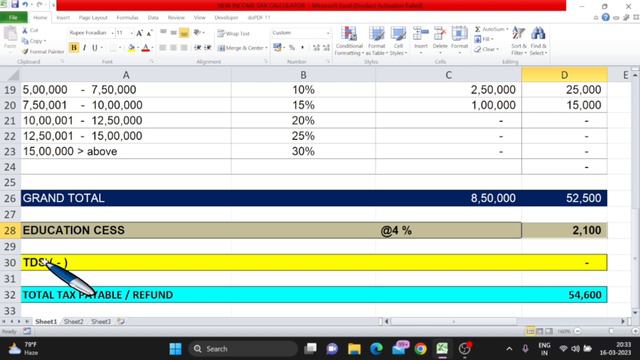This screenshot has width=640, height=360.
Task: Click the taskbar Search box
Action: click(243, 349)
